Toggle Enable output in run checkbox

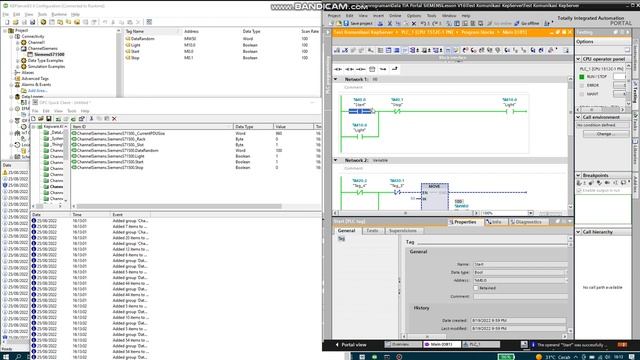click(x=579, y=191)
